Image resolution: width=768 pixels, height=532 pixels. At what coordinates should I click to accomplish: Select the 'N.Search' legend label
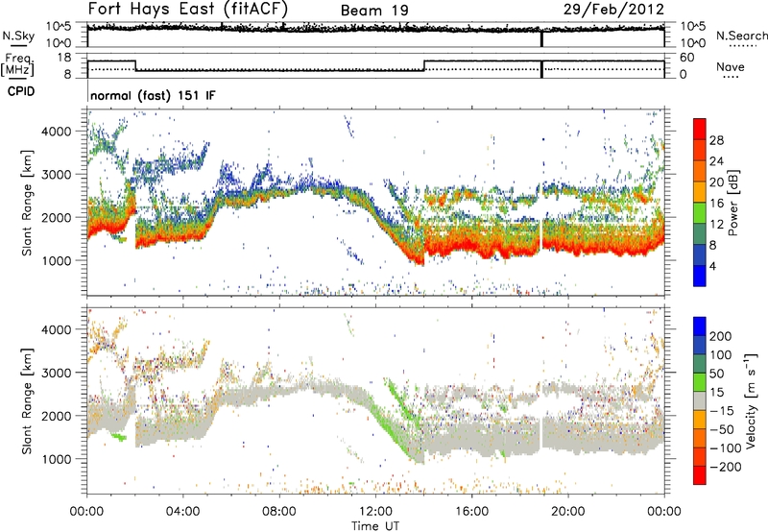point(741,36)
